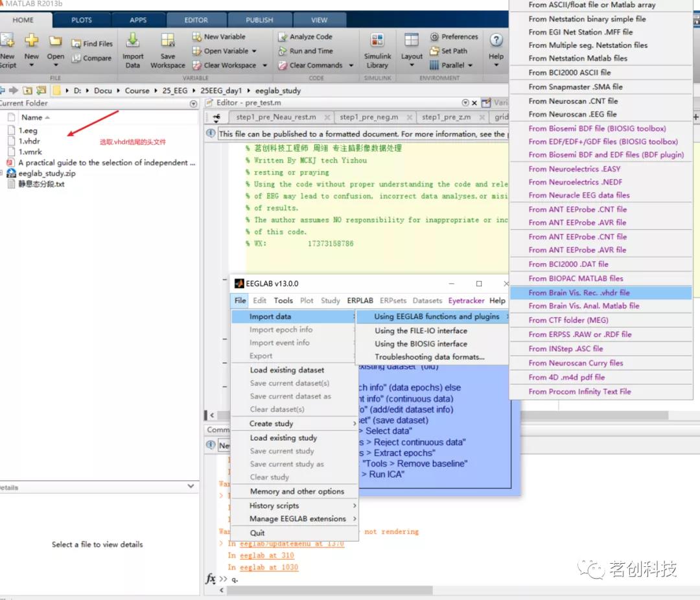Expand Manage EEGLAB extensions submenu
This screenshot has width=700, height=600.
pos(295,519)
